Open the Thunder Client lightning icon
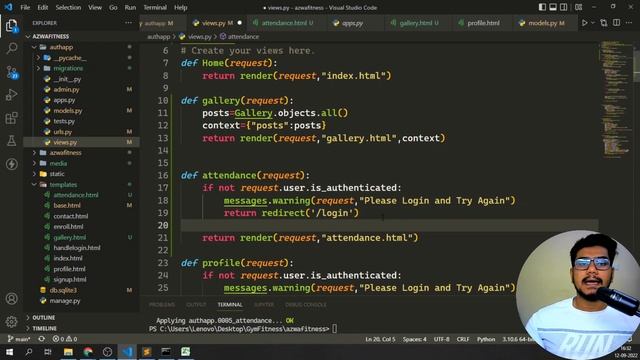 click(11, 164)
